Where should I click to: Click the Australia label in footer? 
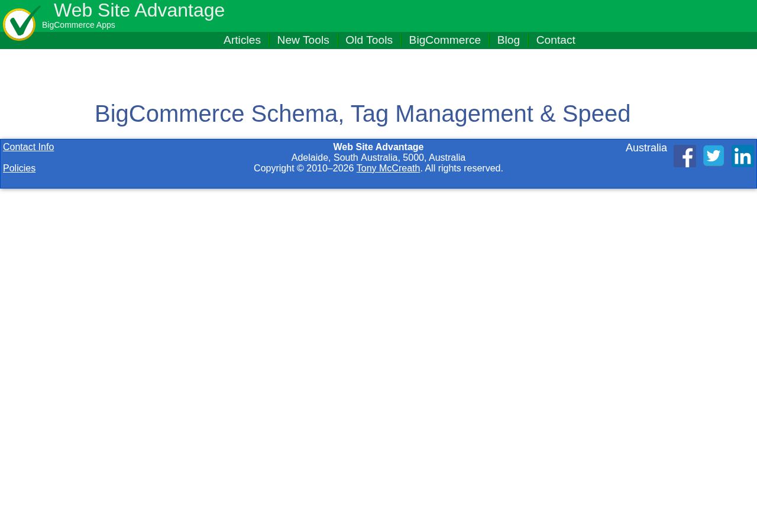pos(646,148)
